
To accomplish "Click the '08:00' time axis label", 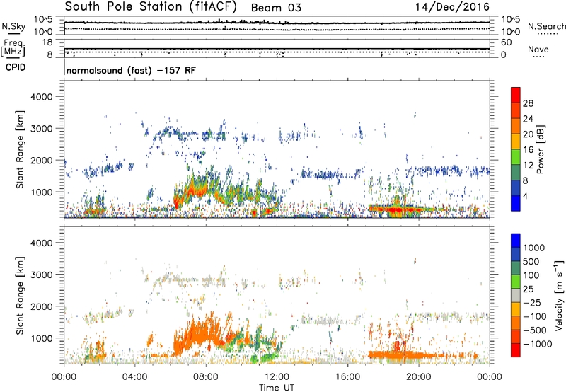I will (x=206, y=377).
